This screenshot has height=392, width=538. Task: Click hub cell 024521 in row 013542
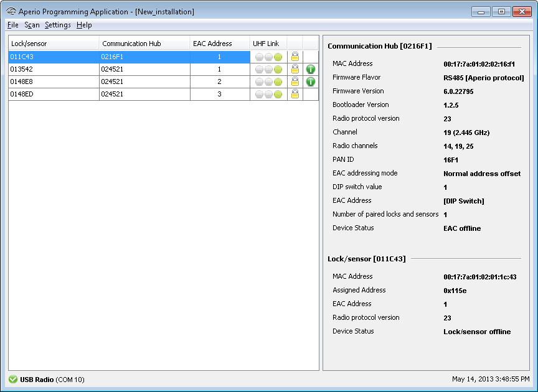144,69
